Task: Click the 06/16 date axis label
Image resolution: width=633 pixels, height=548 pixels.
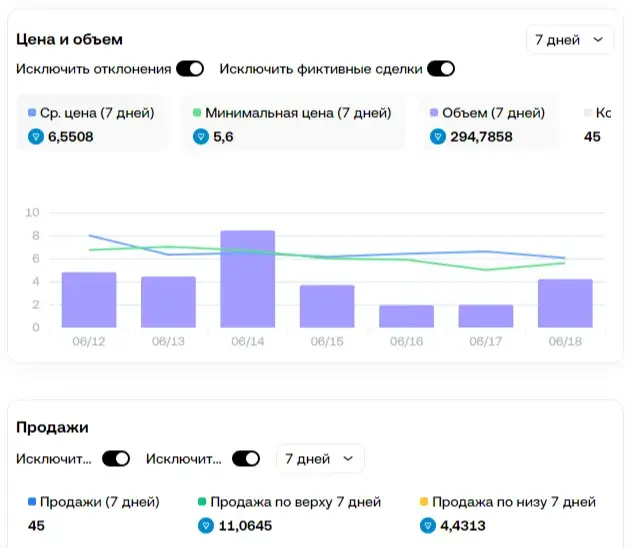Action: coord(407,342)
